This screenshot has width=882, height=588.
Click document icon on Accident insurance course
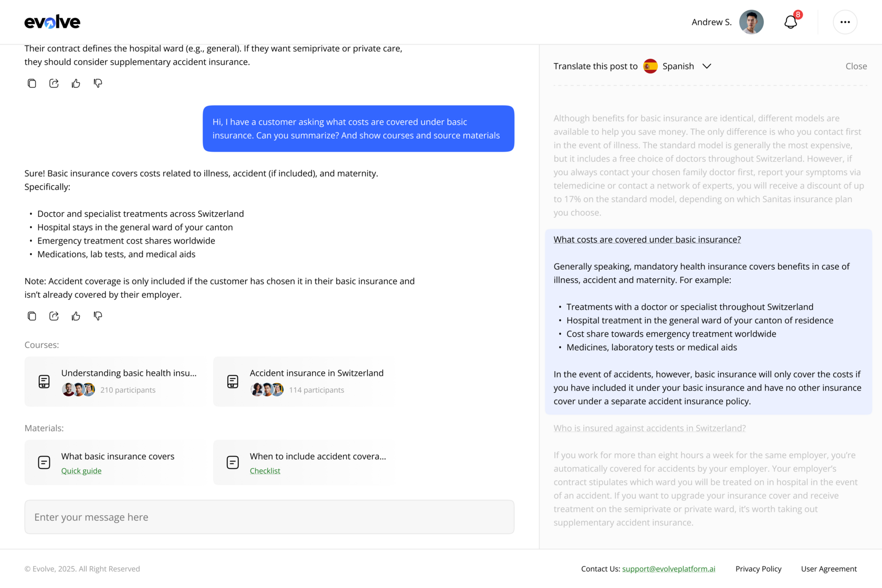click(233, 382)
